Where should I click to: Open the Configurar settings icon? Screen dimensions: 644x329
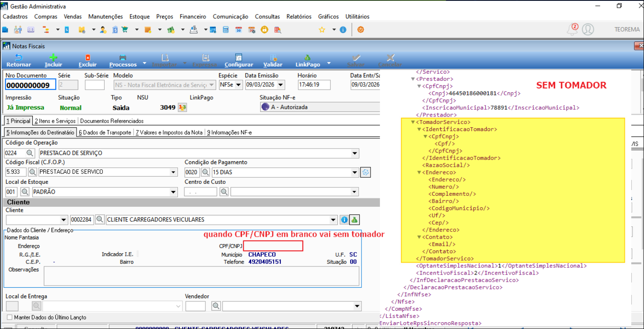tap(239, 58)
